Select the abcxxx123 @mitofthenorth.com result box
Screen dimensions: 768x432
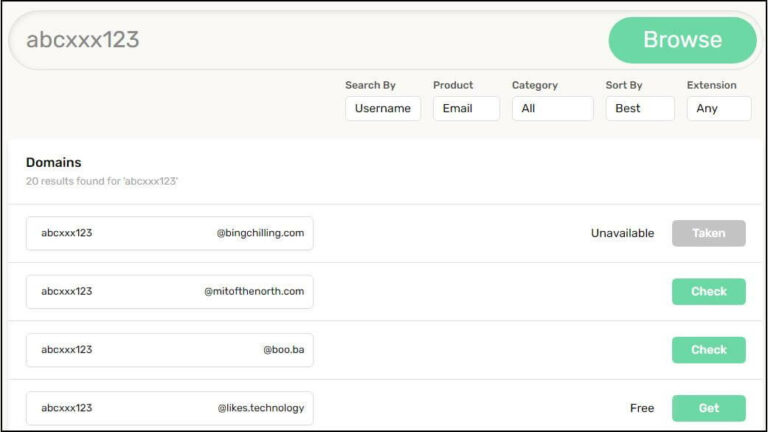pos(169,292)
